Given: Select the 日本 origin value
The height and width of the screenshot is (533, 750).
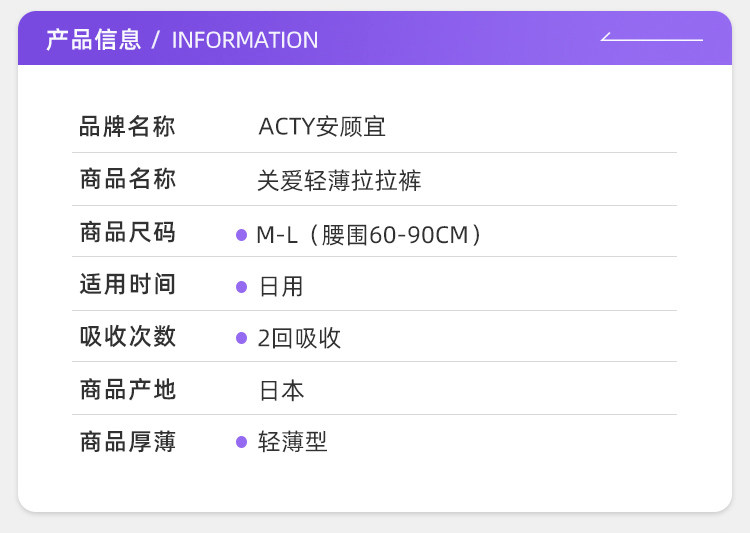Looking at the screenshot, I should pyautogui.click(x=281, y=391).
